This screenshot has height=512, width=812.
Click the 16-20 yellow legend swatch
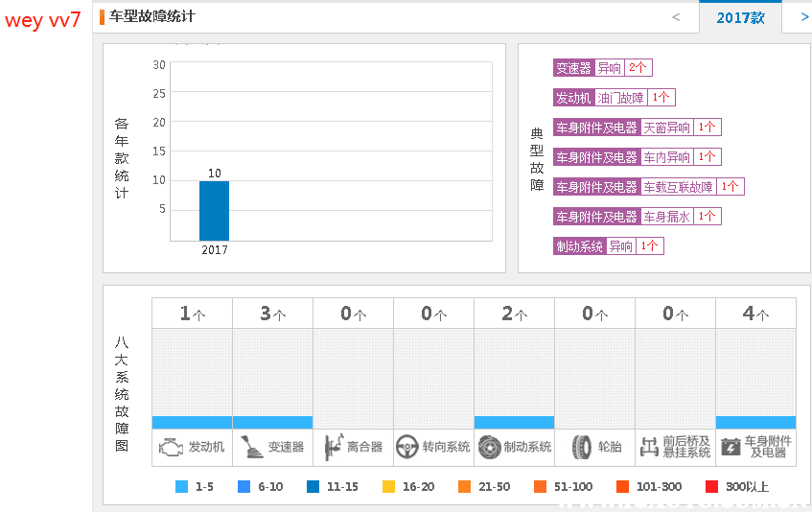click(x=388, y=487)
